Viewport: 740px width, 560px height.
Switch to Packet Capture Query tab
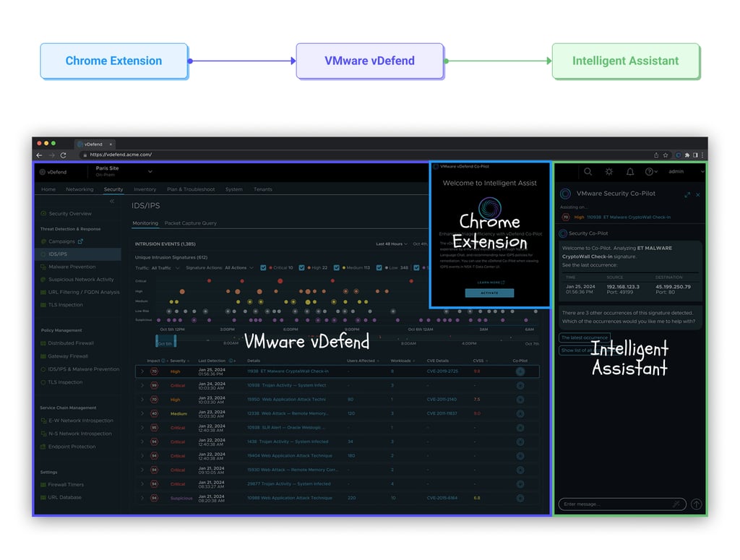pos(191,223)
